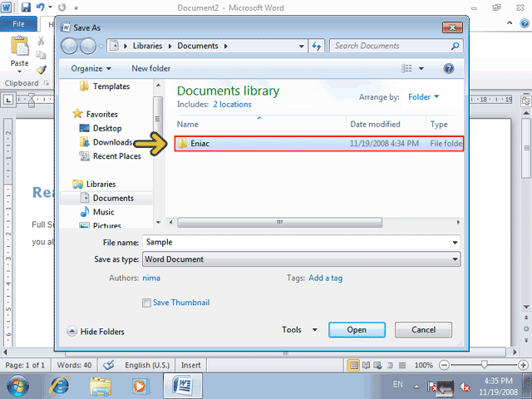Enable the Save Thumbnail checkbox
532x399 pixels.
(x=146, y=303)
